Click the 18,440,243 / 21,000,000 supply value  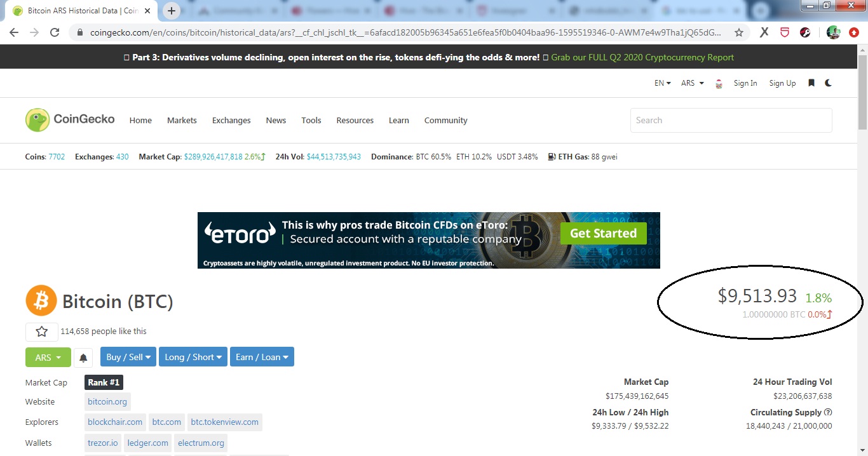pos(789,426)
